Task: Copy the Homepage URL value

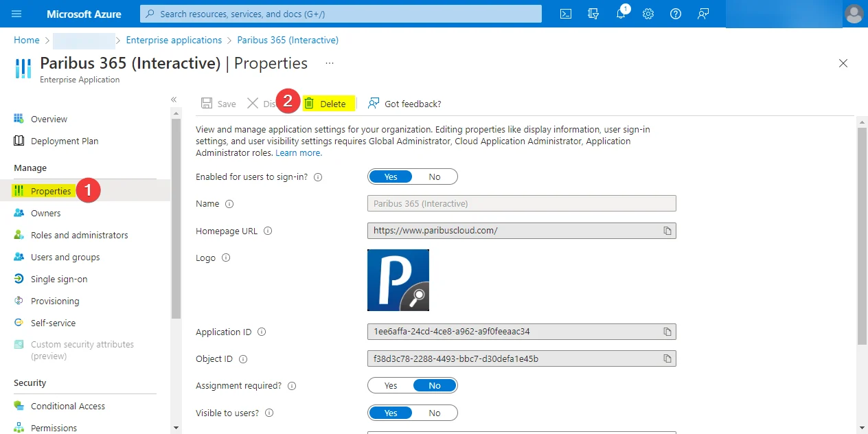Action: [x=667, y=231]
